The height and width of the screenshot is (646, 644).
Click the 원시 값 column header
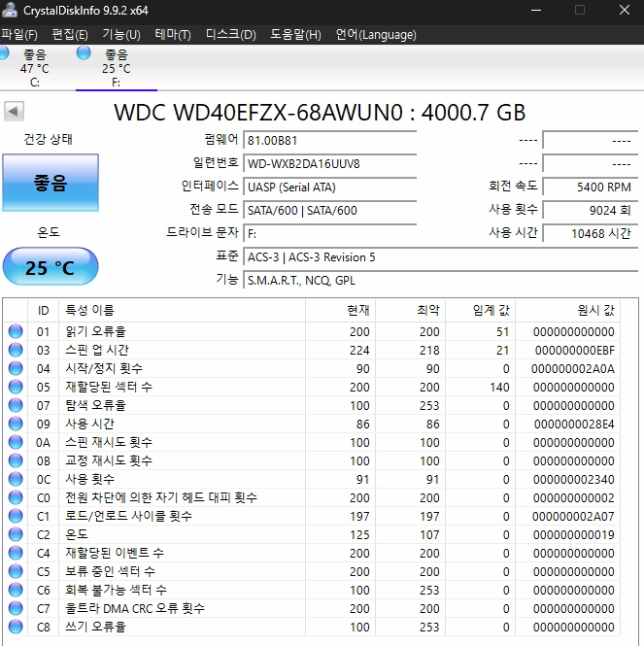click(568, 310)
